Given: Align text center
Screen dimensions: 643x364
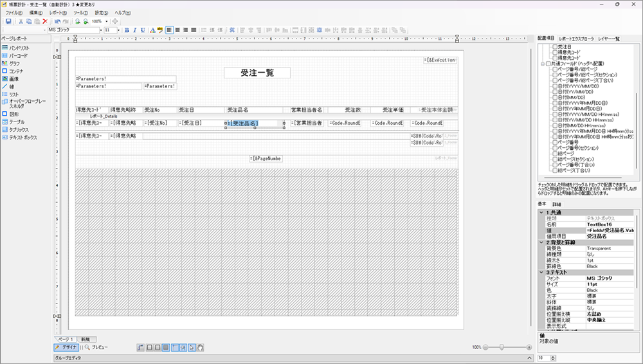Looking at the screenshot, I should click(177, 30).
